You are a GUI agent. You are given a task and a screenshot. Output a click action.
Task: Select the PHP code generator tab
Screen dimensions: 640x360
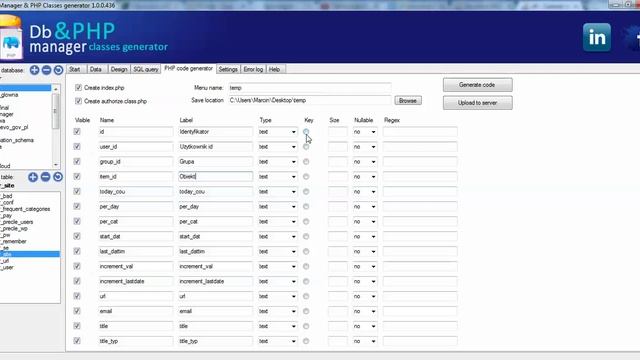[x=189, y=69]
